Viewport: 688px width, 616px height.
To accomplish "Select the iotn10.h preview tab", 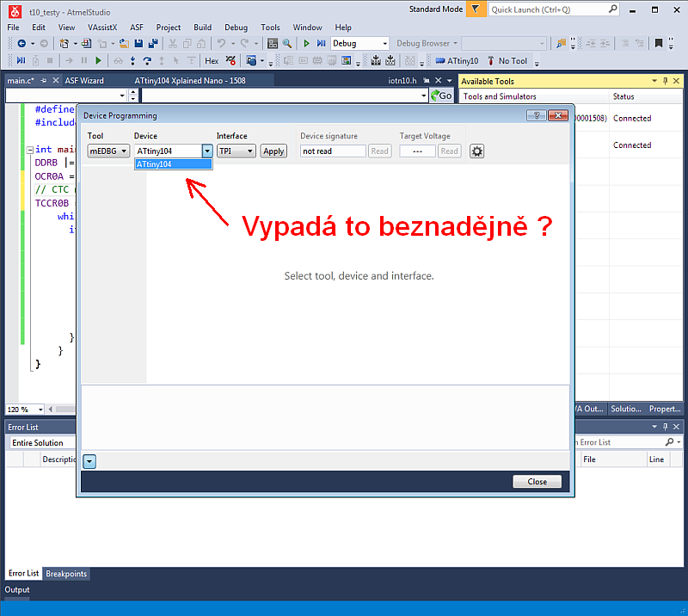I will [402, 80].
